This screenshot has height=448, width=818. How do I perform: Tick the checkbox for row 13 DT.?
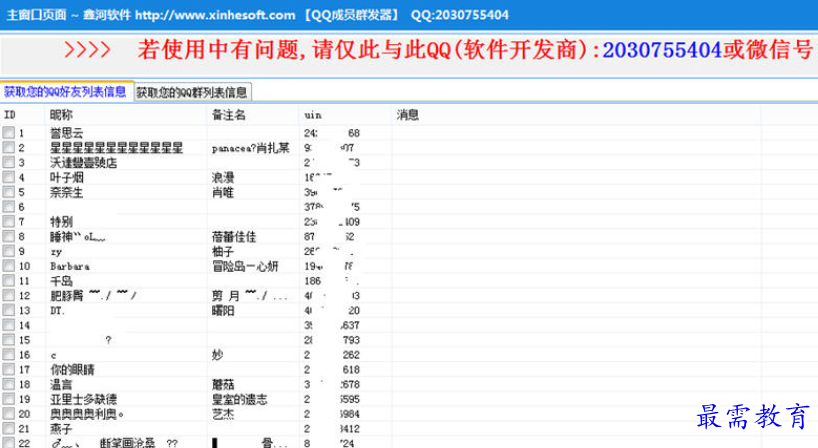[x=8, y=310]
